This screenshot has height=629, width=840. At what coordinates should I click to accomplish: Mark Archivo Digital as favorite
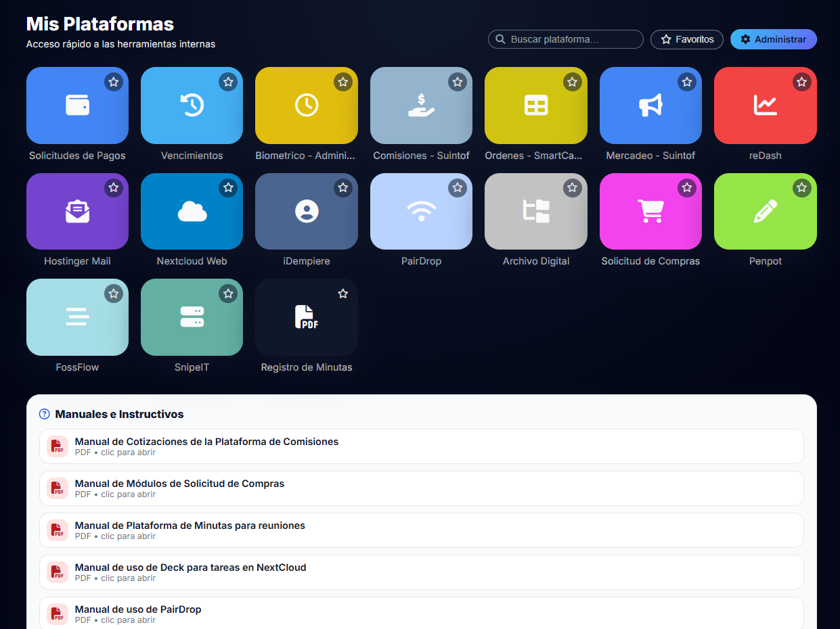click(573, 187)
